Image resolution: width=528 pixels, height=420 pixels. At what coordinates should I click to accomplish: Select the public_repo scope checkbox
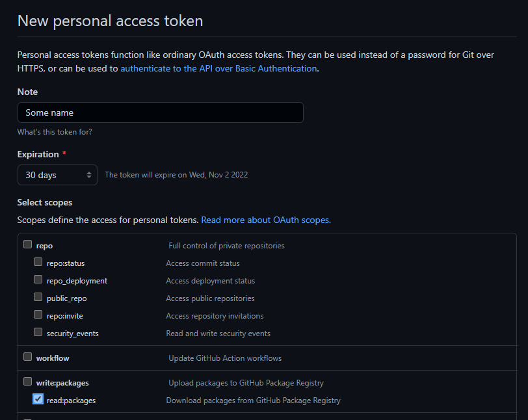38,296
